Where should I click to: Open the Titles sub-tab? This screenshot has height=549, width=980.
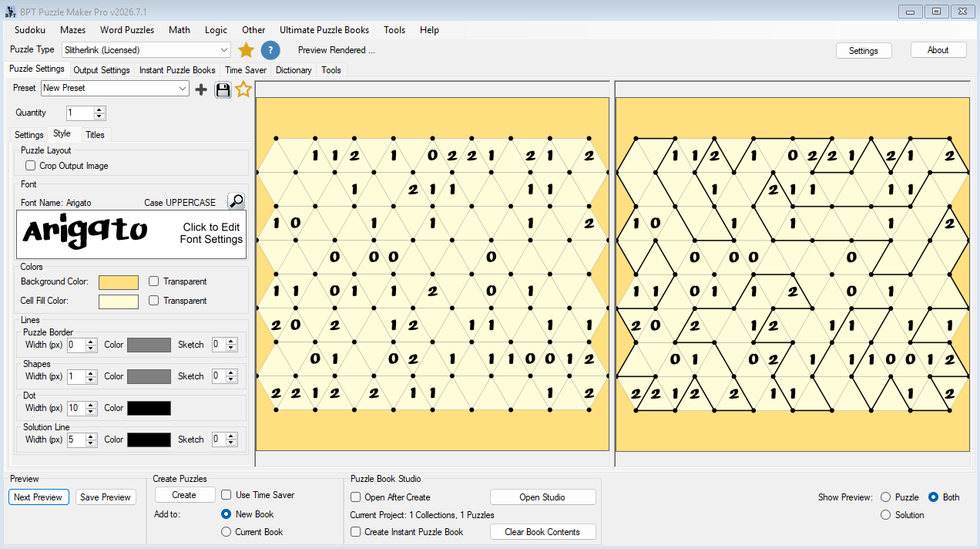pos(95,135)
